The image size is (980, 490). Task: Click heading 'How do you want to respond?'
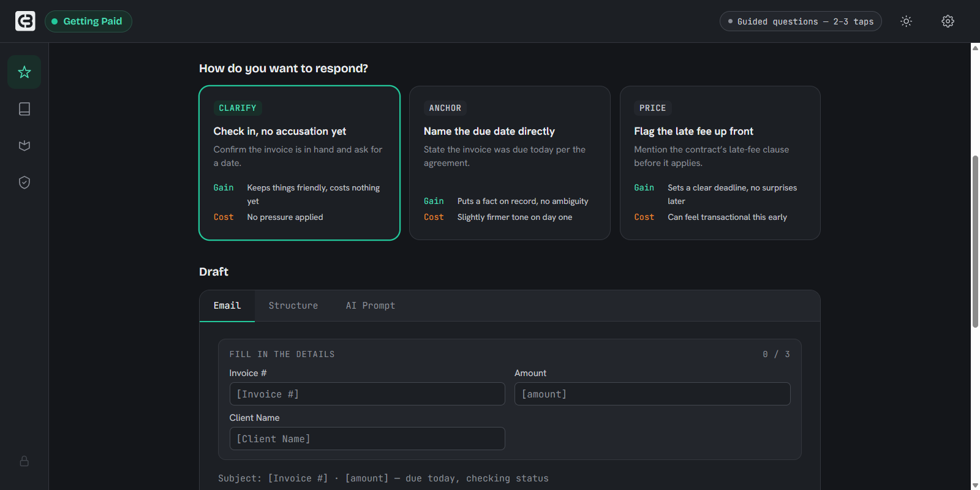[x=284, y=69]
